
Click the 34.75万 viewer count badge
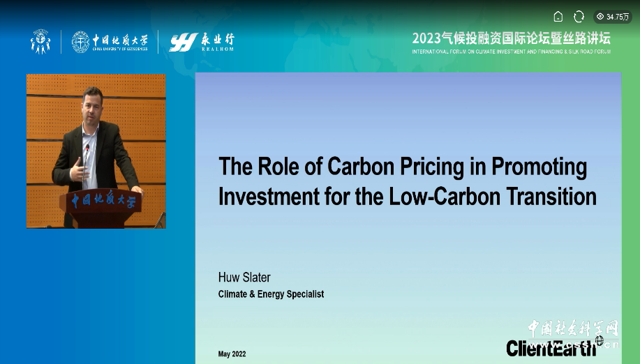[612, 17]
